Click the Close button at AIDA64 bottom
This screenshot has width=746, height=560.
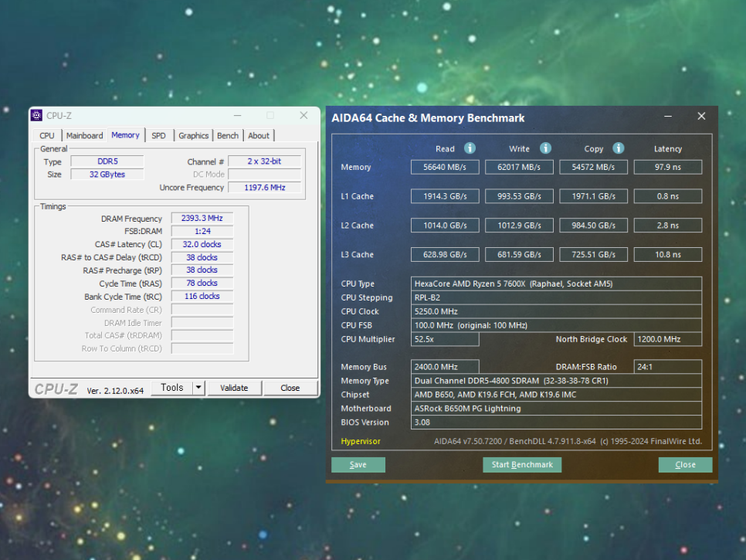685,465
